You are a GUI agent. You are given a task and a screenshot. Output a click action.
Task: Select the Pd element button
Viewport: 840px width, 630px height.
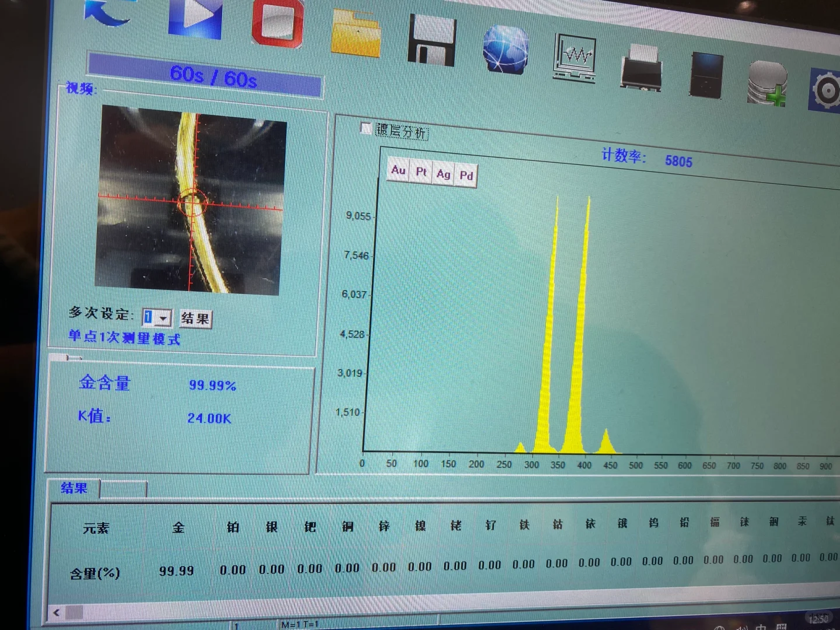point(466,176)
